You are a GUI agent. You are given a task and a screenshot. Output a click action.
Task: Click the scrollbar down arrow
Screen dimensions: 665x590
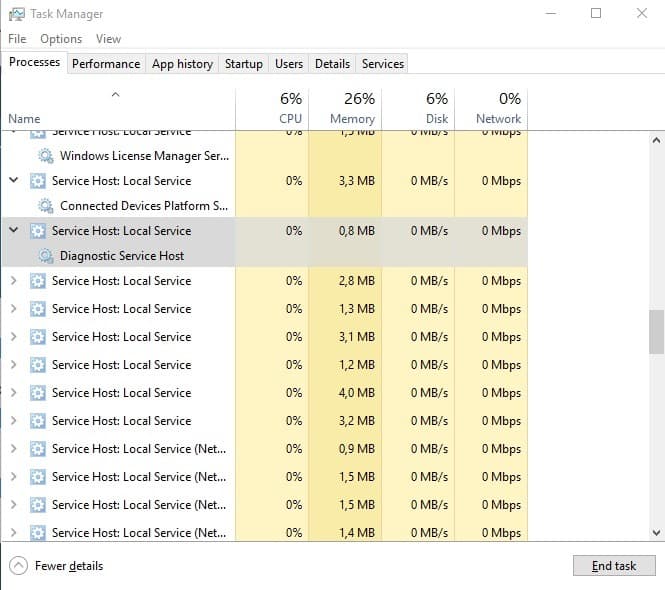(x=656, y=533)
